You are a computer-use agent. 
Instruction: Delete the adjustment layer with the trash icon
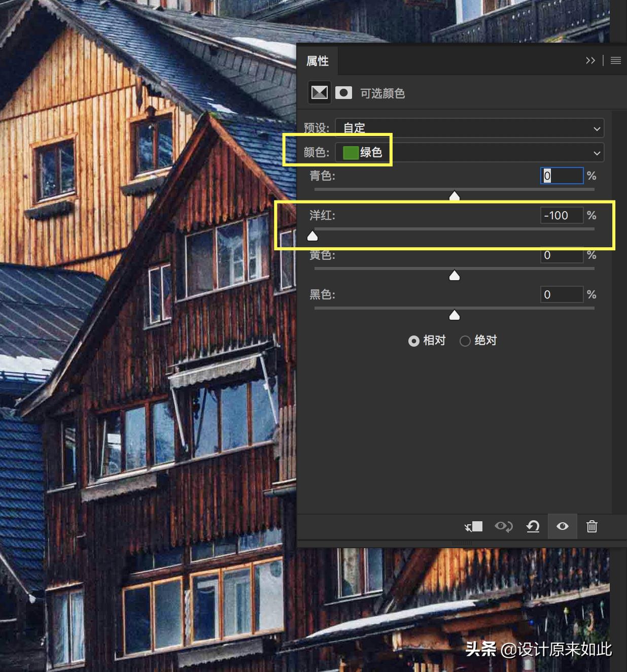point(592,526)
